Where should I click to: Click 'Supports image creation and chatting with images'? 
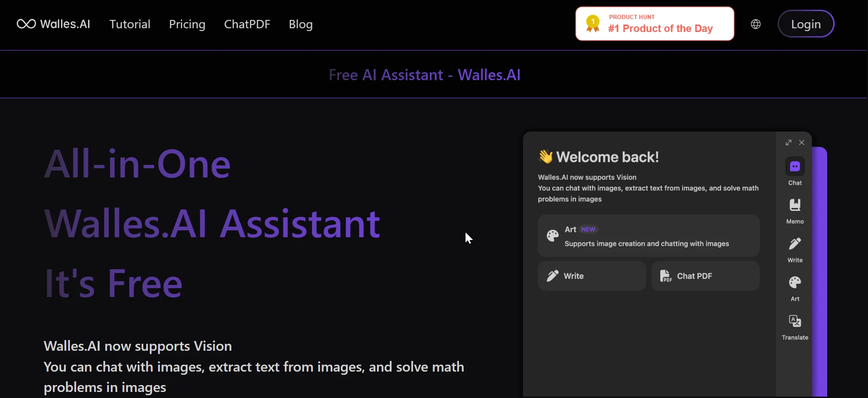647,244
